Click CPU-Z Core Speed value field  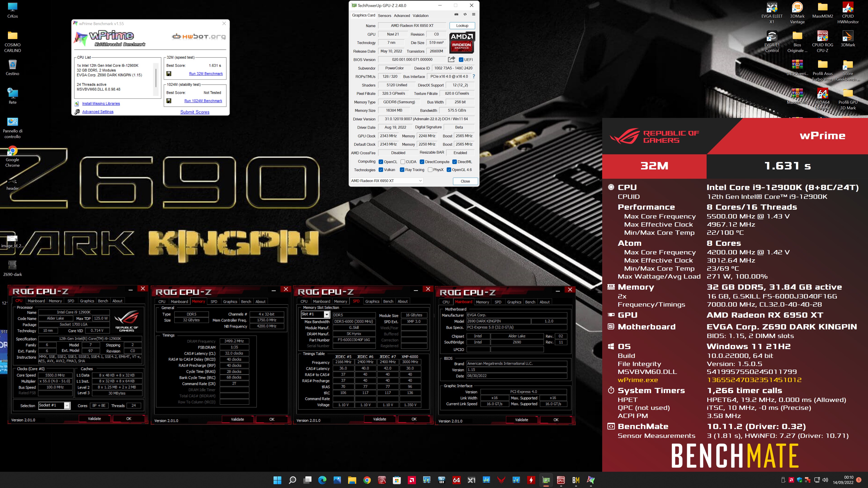[55, 375]
